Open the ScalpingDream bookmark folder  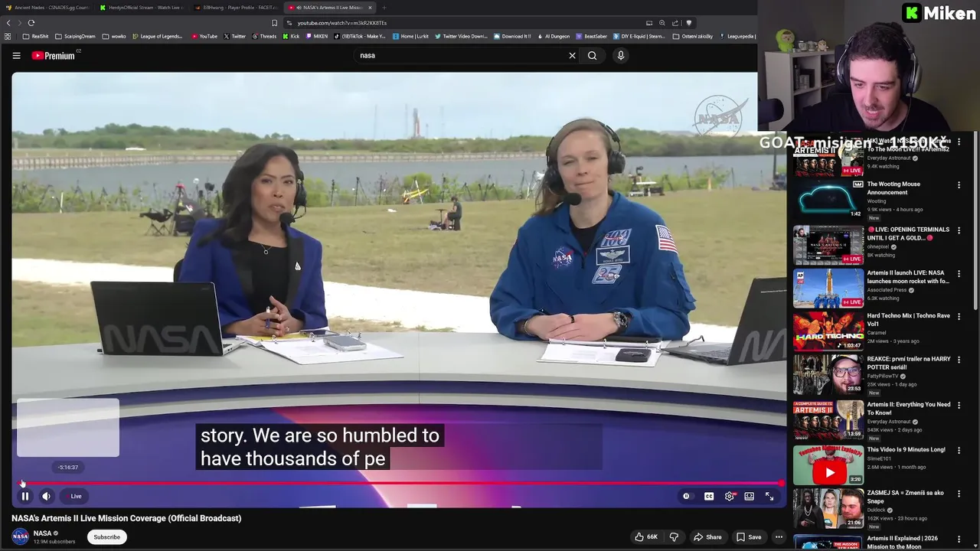click(x=76, y=36)
